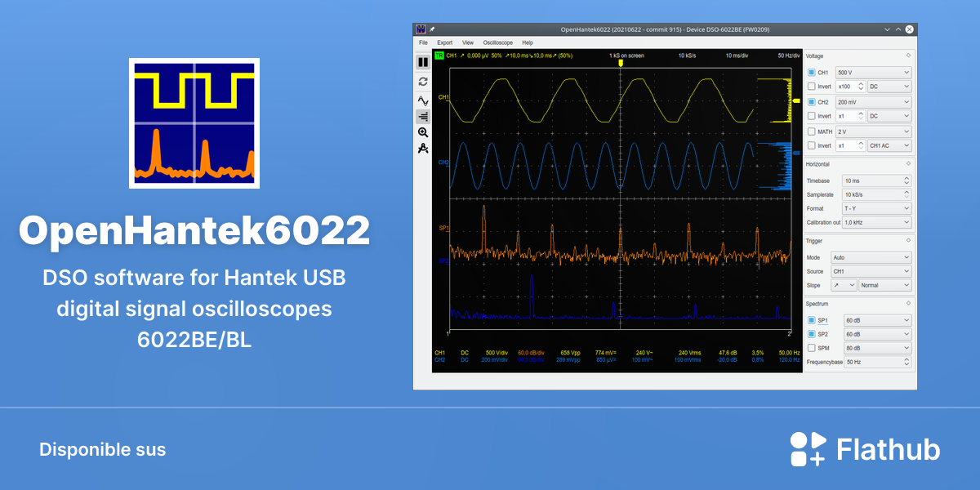Click the orange SP1 spectrum label
The width and height of the screenshot is (980, 490).
click(443, 228)
